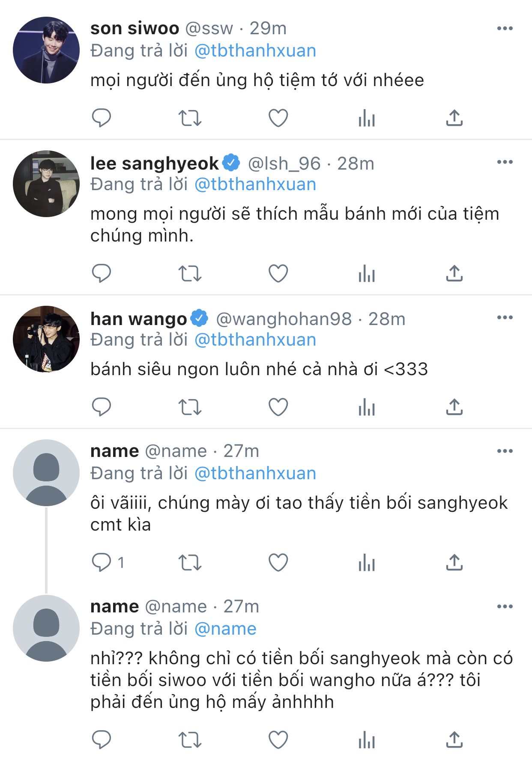Open more options for son siwoo's tweet
This screenshot has width=532, height=758.
coord(505,28)
